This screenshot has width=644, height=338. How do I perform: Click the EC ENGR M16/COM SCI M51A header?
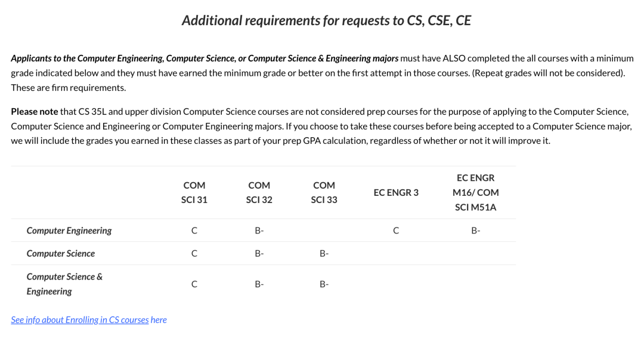476,192
